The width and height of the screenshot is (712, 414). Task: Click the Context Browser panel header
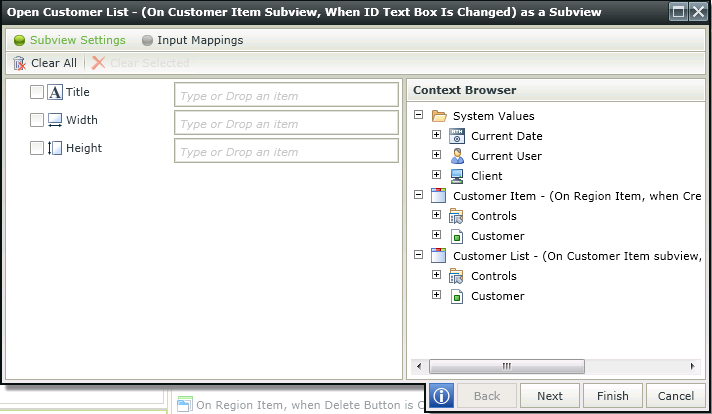click(556, 90)
